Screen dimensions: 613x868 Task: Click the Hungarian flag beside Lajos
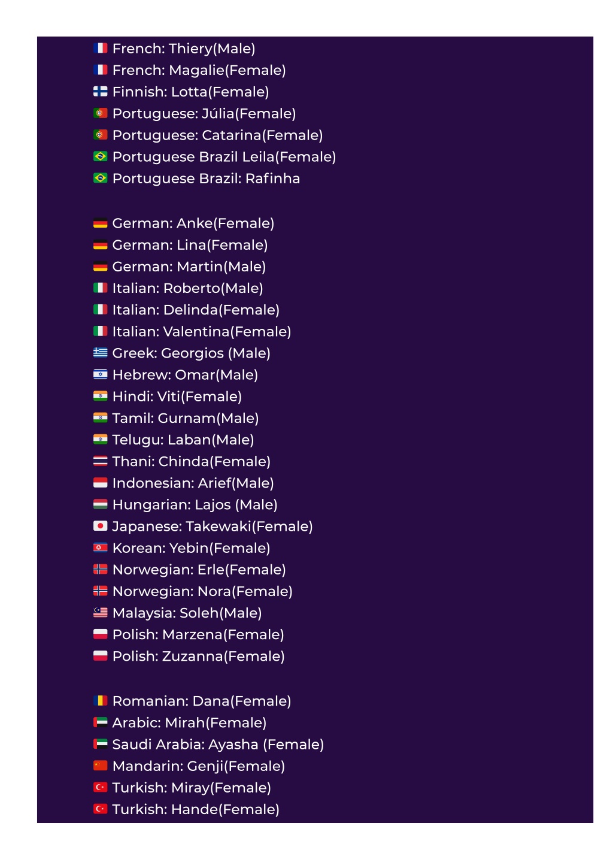100,504
